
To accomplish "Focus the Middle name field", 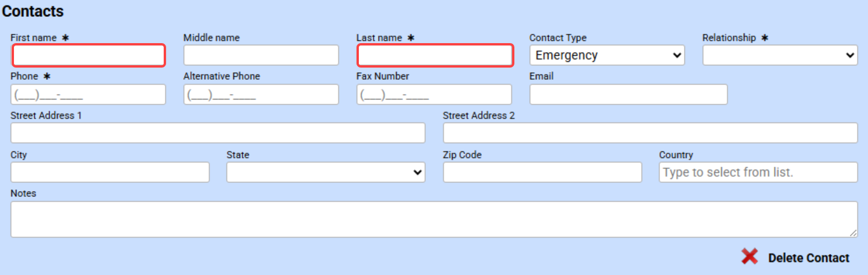I will [261, 55].
